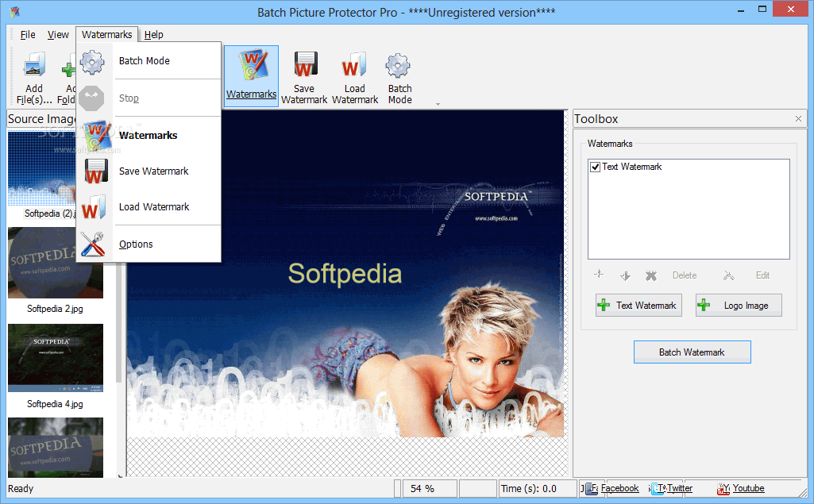Open the Help menu

coord(153,35)
